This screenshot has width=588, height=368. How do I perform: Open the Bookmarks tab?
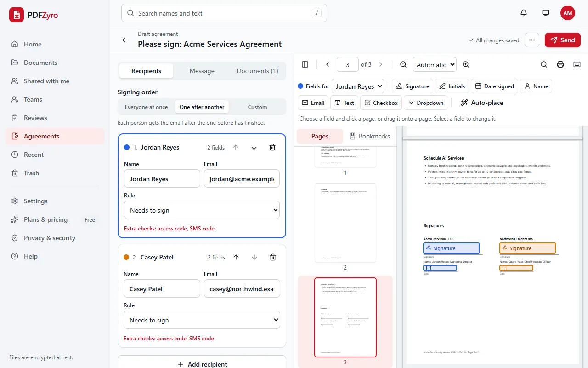(369, 136)
